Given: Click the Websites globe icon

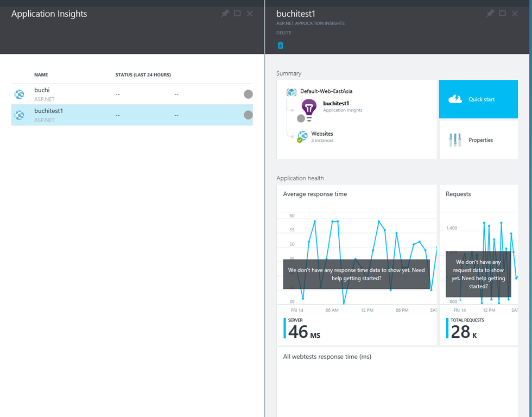Looking at the screenshot, I should (x=302, y=136).
